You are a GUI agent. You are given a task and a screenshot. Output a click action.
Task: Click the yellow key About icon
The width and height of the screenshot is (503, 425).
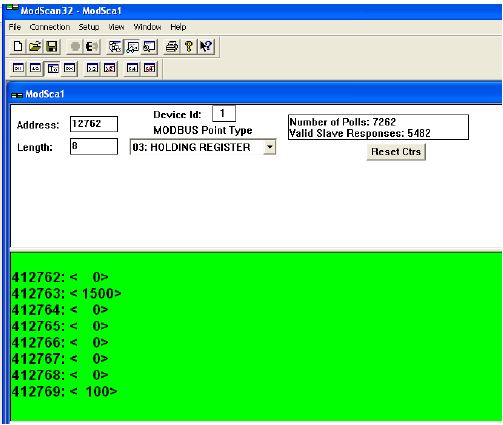tap(189, 47)
